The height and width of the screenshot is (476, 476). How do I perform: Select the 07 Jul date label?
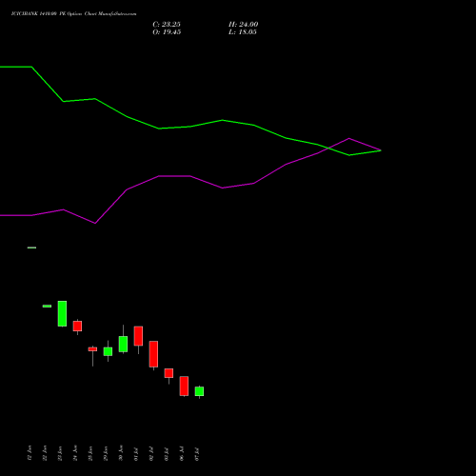click(x=197, y=454)
